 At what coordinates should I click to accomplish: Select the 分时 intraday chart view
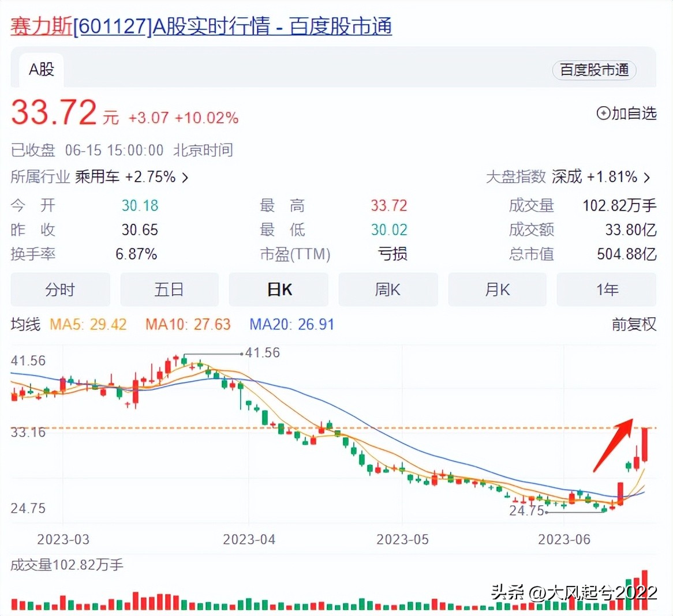60,290
